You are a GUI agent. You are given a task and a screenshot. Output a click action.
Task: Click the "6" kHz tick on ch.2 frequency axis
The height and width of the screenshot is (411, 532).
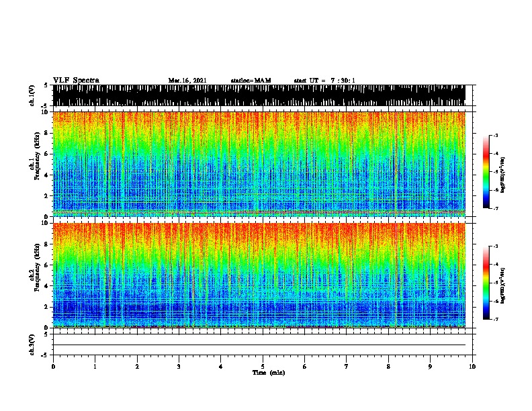tap(46, 265)
